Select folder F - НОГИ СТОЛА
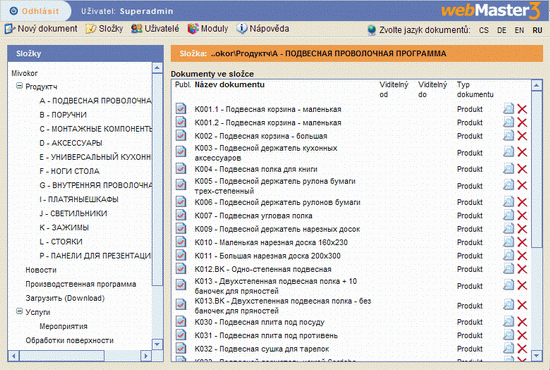Viewport: 550px width, 370px height. (69, 171)
